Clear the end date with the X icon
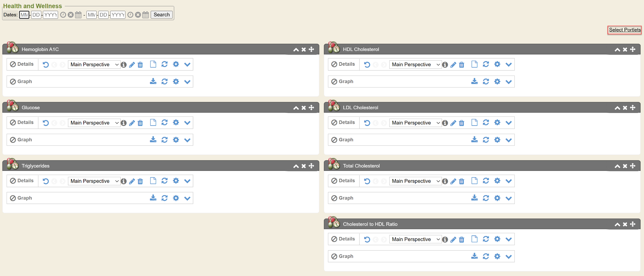 point(138,15)
